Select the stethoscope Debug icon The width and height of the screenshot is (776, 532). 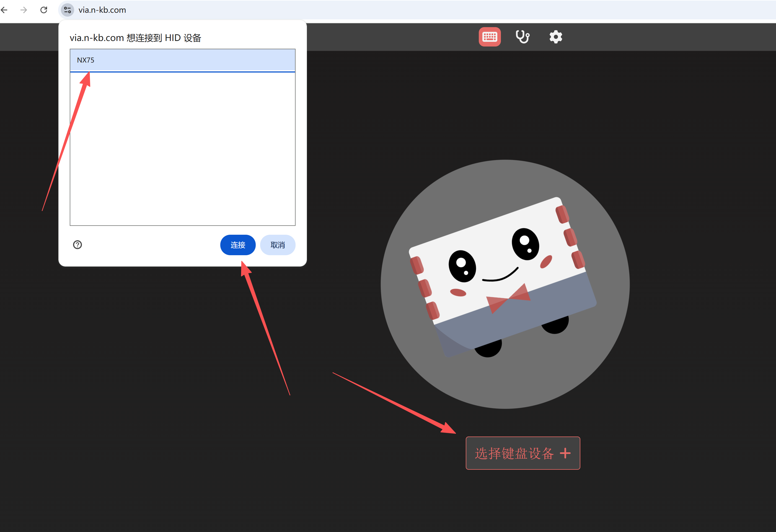point(522,37)
